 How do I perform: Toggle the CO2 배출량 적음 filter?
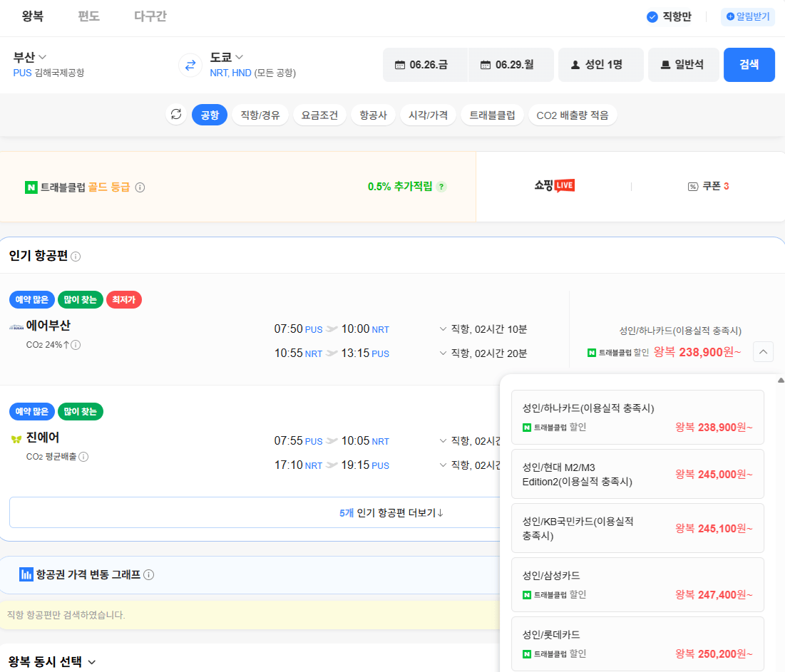[x=573, y=115]
